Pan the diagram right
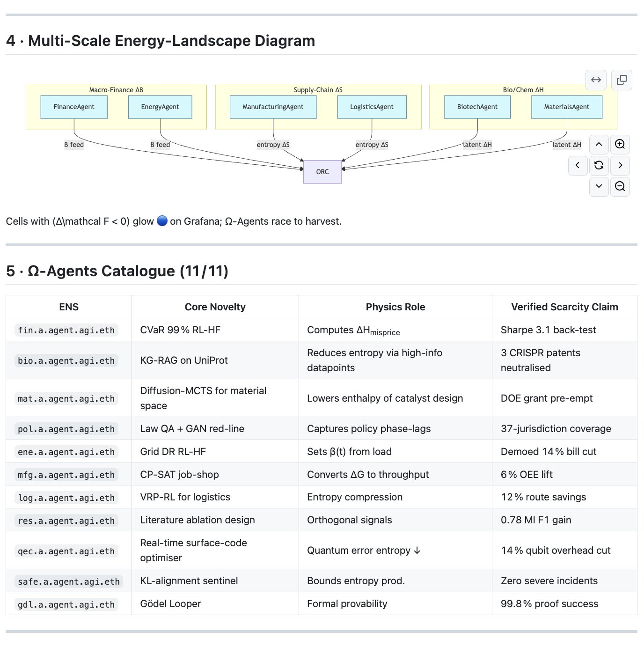This screenshot has height=646, width=644. (620, 165)
